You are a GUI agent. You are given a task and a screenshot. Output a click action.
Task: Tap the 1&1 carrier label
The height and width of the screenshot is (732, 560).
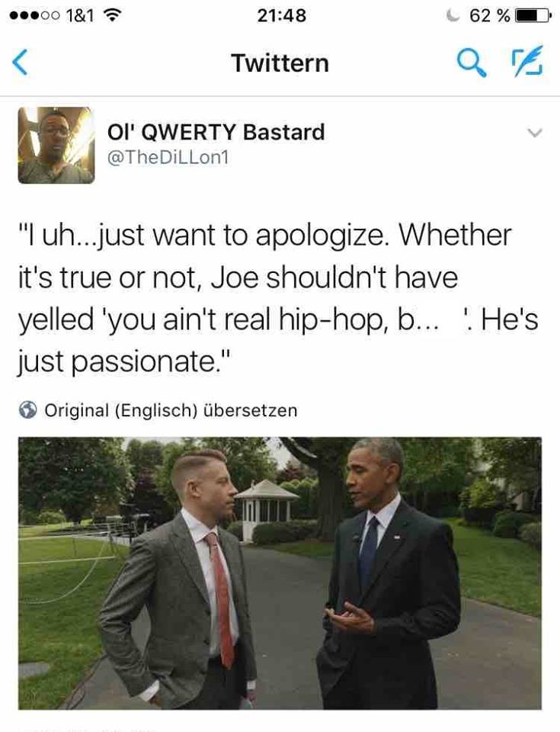[x=80, y=15]
